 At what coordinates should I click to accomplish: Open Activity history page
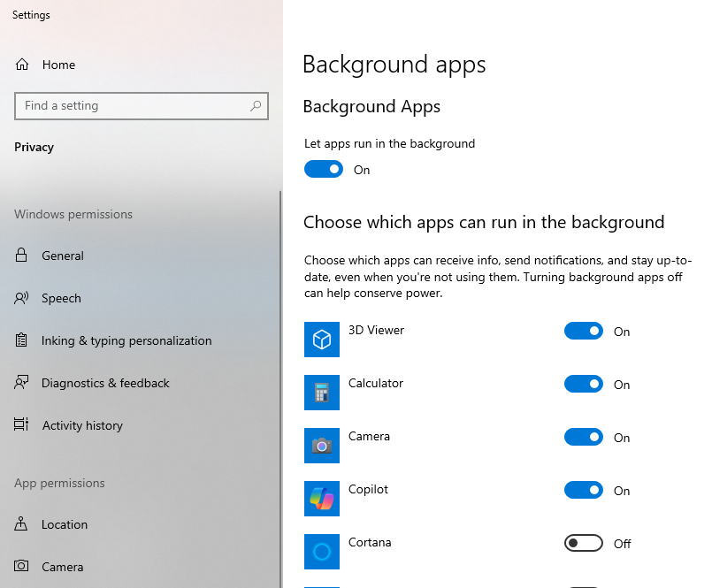82,425
